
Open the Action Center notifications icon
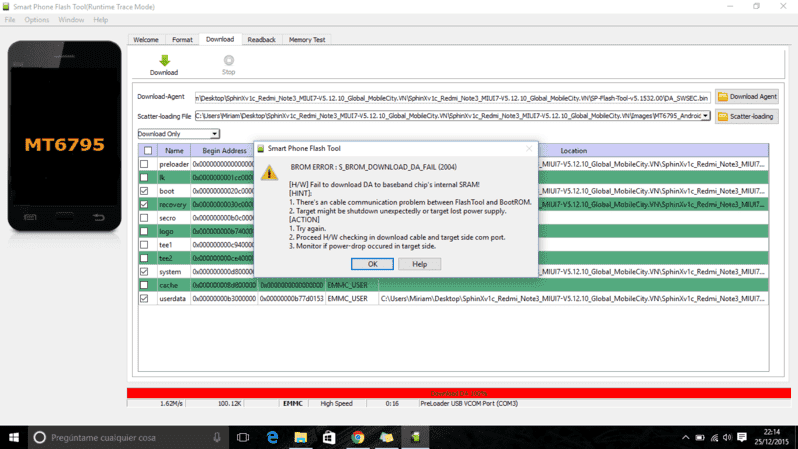point(742,437)
